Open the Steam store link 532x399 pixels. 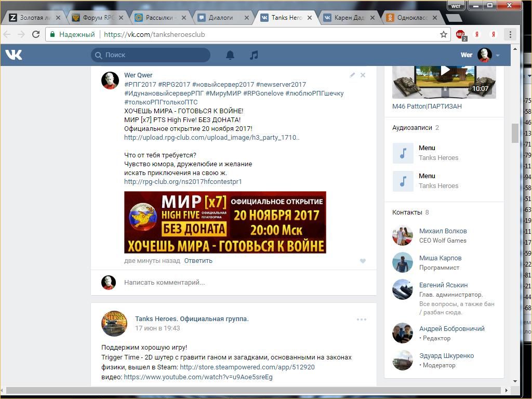tap(247, 367)
